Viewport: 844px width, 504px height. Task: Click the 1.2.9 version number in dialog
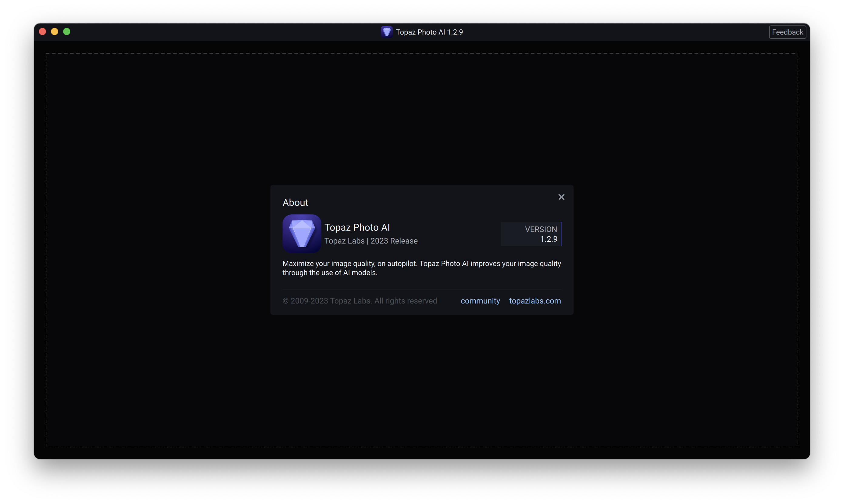click(x=549, y=239)
